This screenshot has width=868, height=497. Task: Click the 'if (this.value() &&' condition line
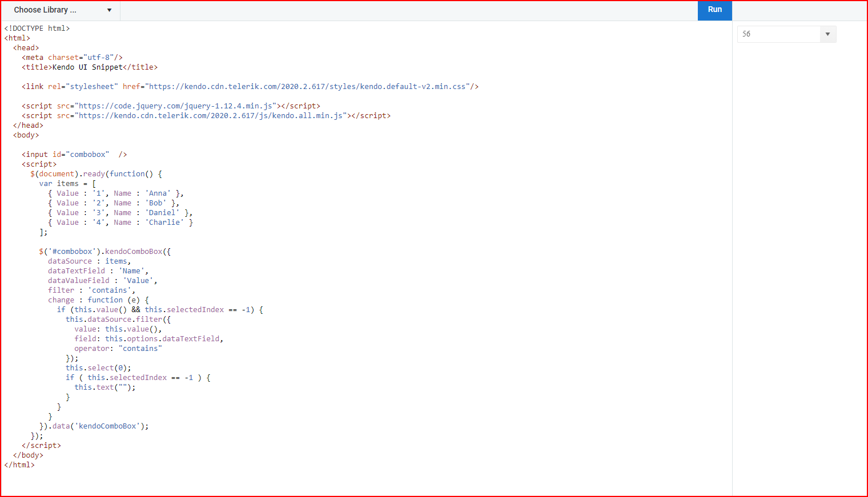(160, 310)
